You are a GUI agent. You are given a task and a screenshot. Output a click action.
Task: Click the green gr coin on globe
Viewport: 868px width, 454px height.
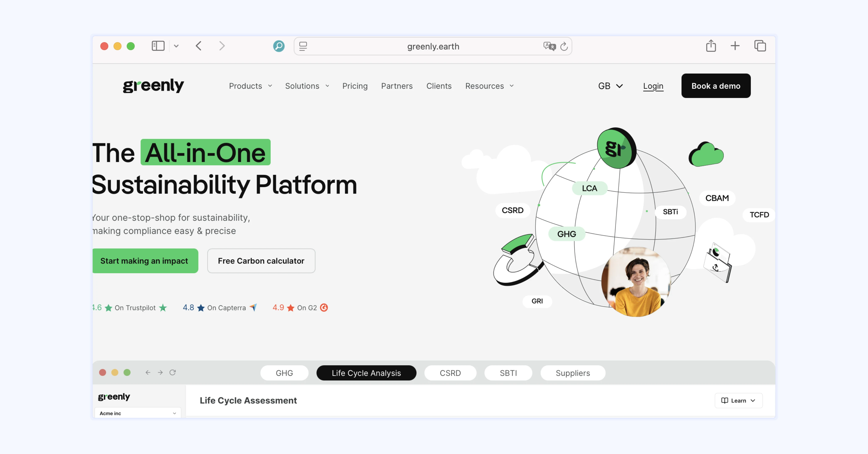click(616, 148)
